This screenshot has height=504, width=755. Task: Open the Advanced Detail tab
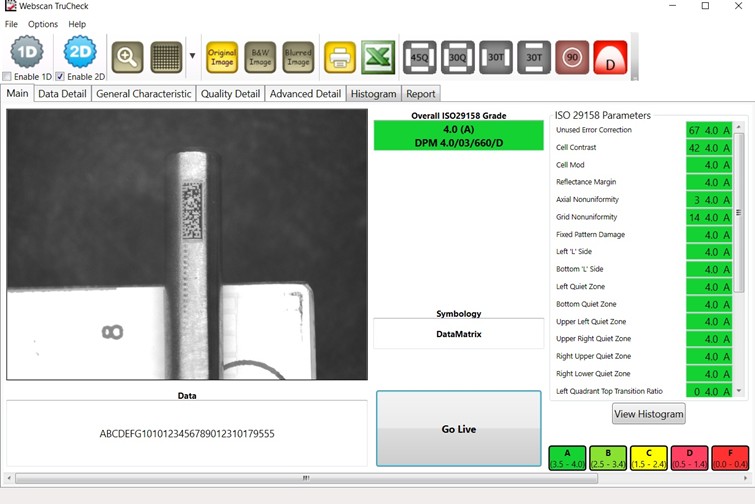coord(305,94)
